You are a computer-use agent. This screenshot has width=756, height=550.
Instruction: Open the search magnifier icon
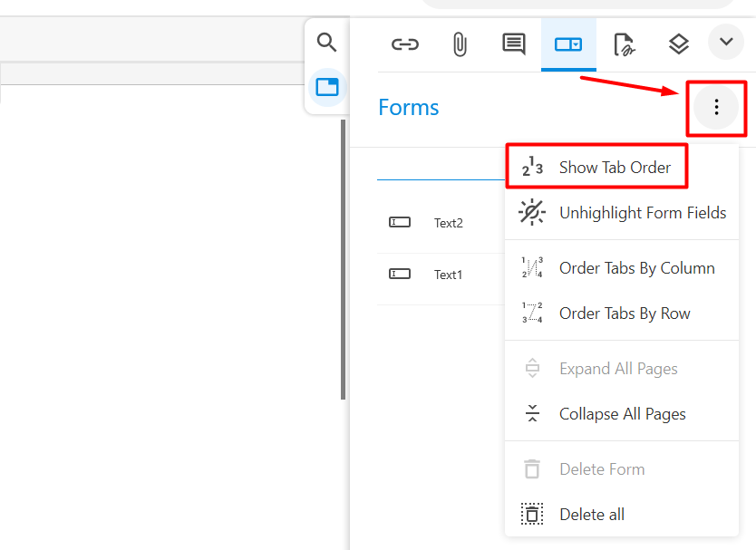326,43
